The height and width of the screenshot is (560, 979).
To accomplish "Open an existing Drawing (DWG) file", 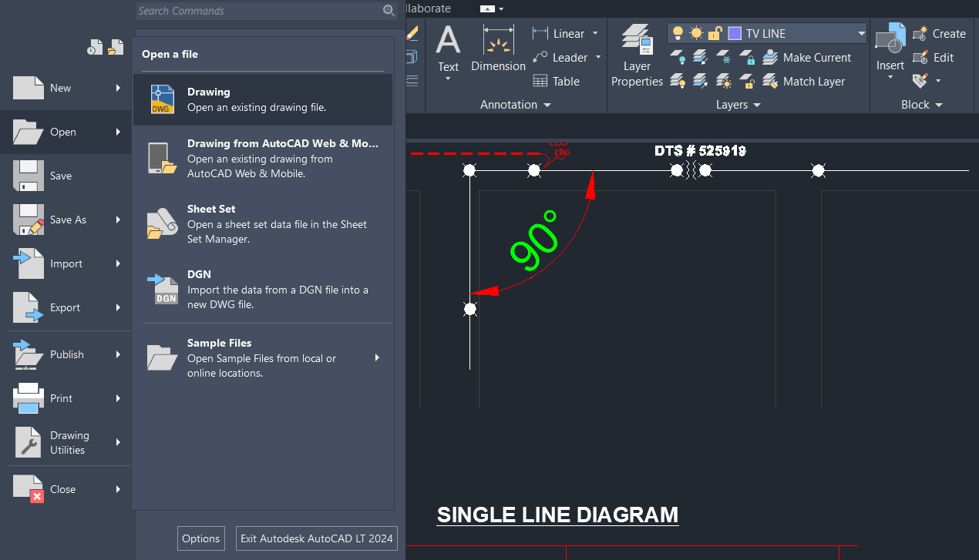I will click(x=263, y=99).
